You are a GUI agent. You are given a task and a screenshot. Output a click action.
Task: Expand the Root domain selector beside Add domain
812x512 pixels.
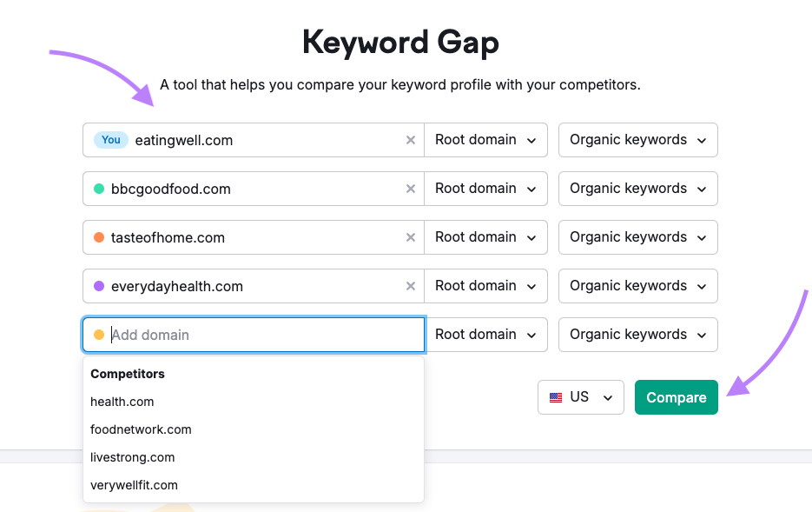coord(485,335)
